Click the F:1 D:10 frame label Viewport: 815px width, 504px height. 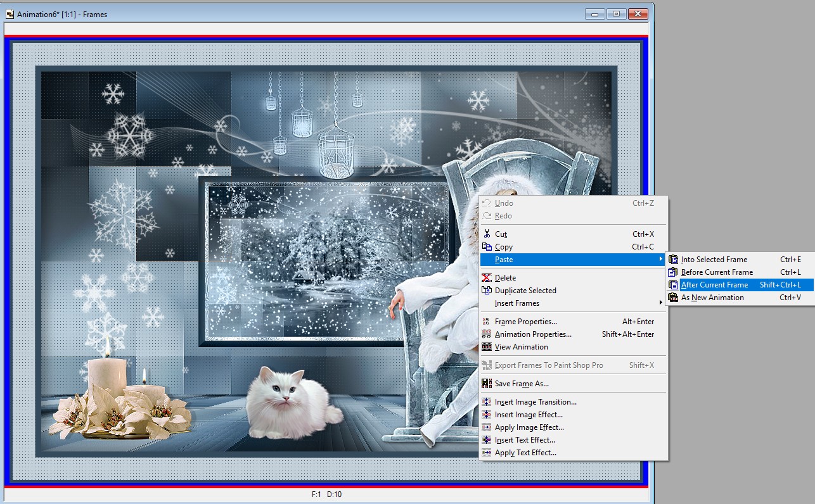point(327,495)
